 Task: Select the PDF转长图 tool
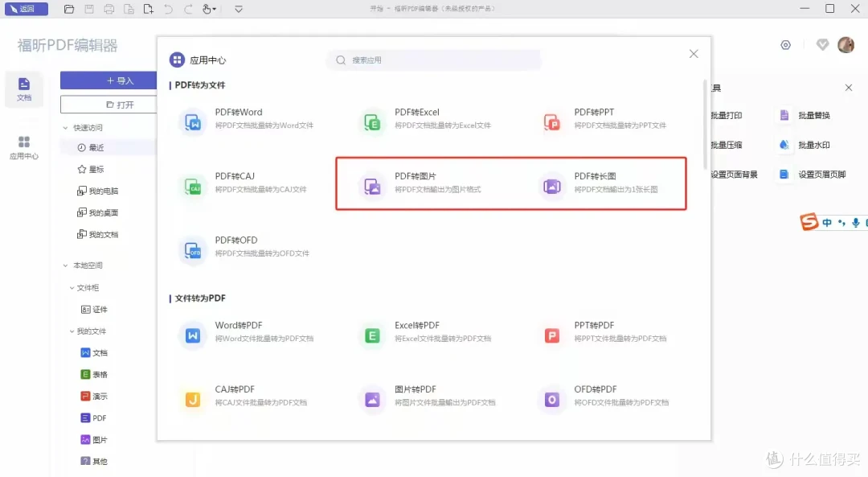point(599,183)
